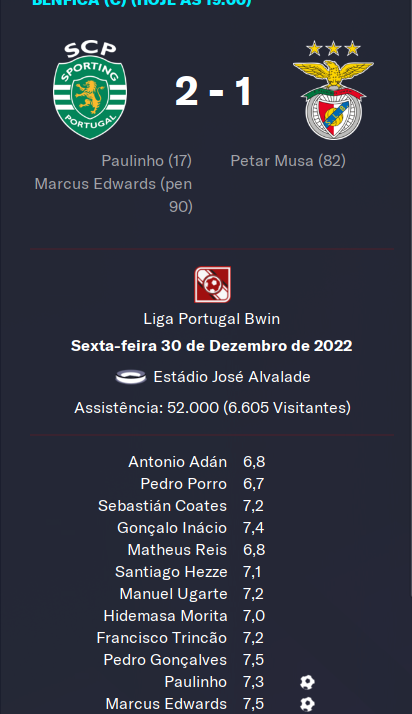Open goalscorer Petar Musa (82)

(288, 161)
